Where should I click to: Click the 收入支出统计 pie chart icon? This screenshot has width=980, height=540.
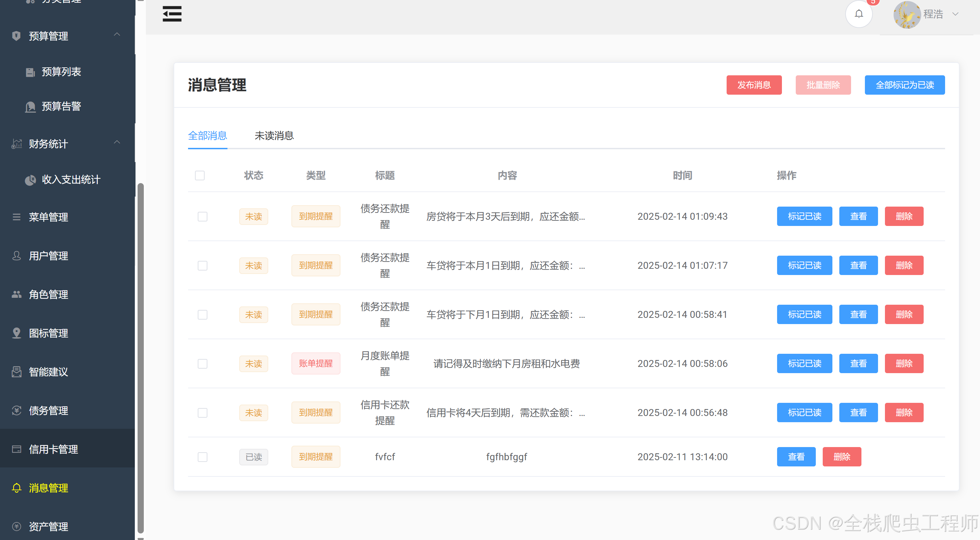30,180
